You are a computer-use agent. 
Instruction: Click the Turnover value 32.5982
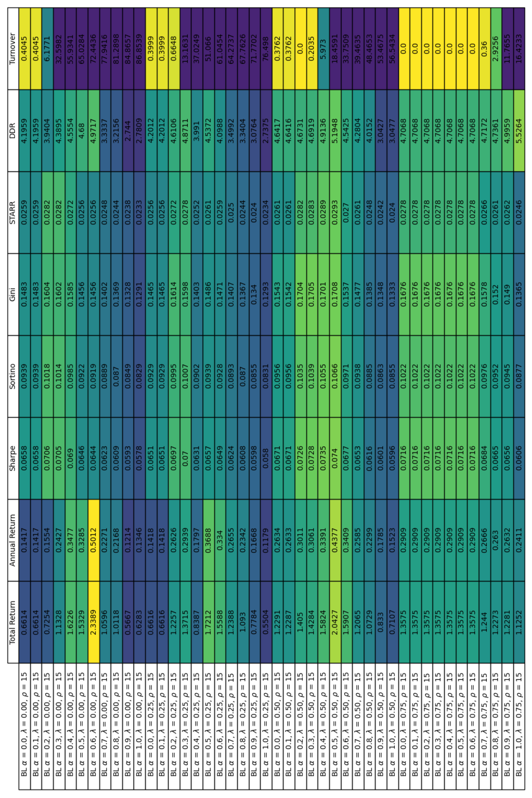59,49
